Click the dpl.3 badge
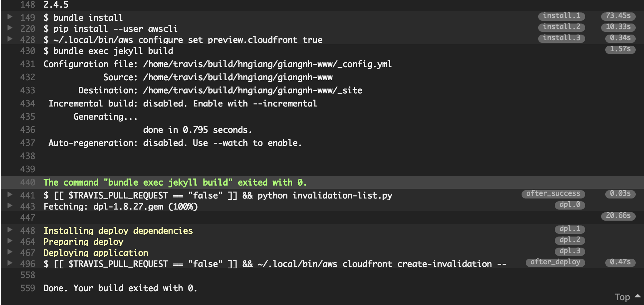This screenshot has width=644, height=305. pos(570,251)
